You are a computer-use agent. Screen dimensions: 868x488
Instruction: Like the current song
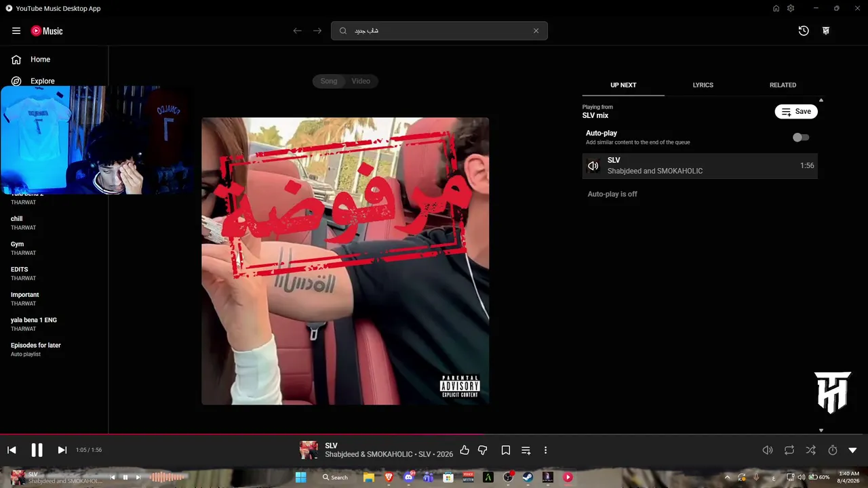tap(465, 450)
